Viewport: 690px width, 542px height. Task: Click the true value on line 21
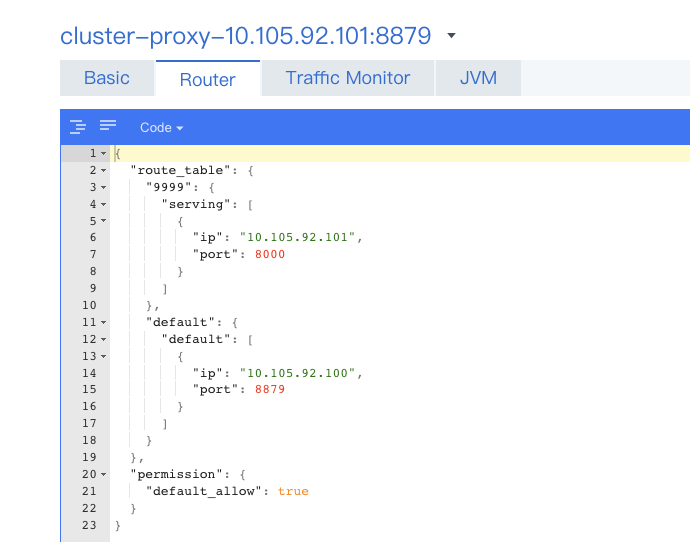293,491
